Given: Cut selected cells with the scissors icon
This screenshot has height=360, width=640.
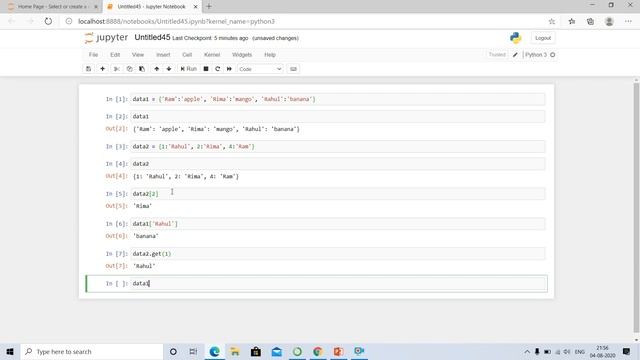Looking at the screenshot, I should (x=117, y=69).
